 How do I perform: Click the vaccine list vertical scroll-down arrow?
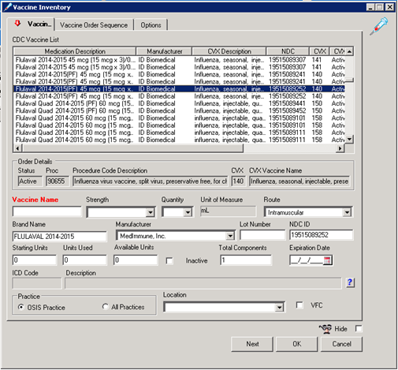pos(349,139)
